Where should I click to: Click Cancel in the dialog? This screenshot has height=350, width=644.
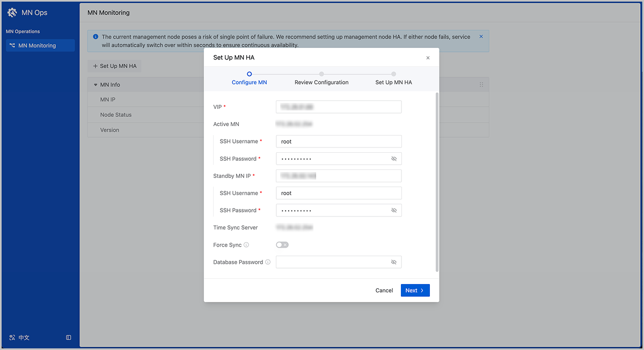click(x=384, y=291)
